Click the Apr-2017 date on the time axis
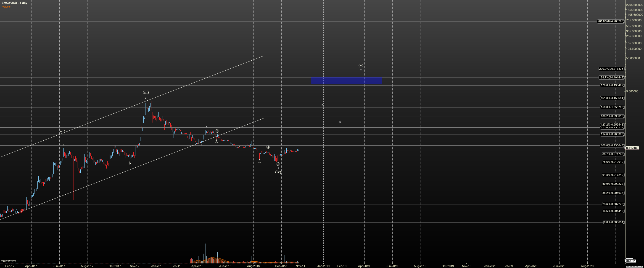644x268 pixels. click(31, 266)
